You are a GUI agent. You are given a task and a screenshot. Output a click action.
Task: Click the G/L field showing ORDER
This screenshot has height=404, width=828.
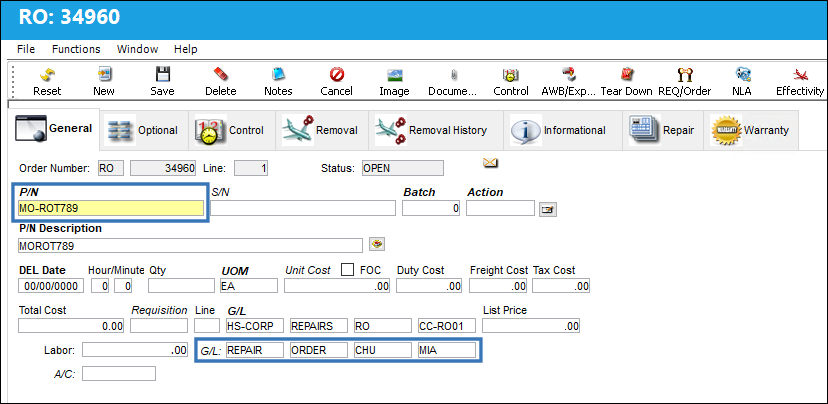tap(319, 350)
